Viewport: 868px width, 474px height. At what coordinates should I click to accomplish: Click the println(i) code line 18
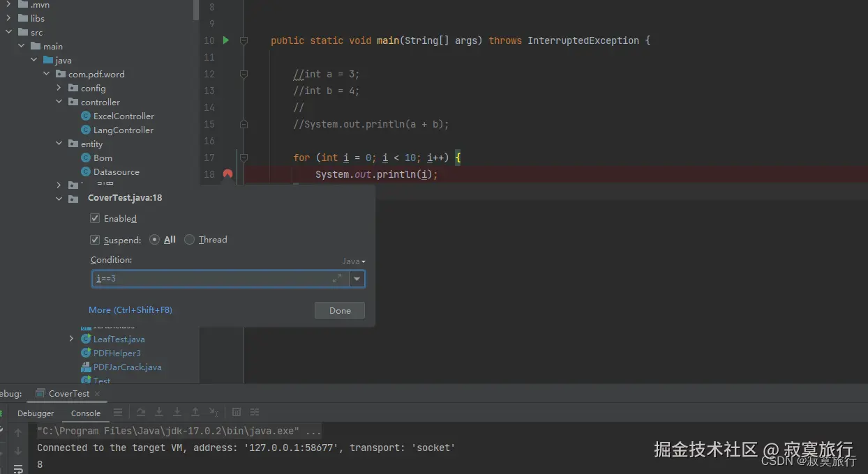tap(376, 174)
